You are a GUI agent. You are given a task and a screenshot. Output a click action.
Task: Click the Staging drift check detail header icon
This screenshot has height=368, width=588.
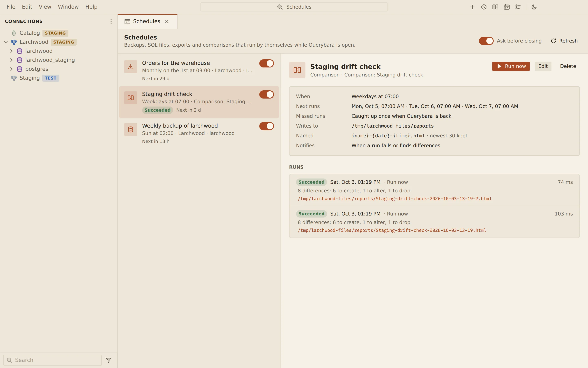297,70
